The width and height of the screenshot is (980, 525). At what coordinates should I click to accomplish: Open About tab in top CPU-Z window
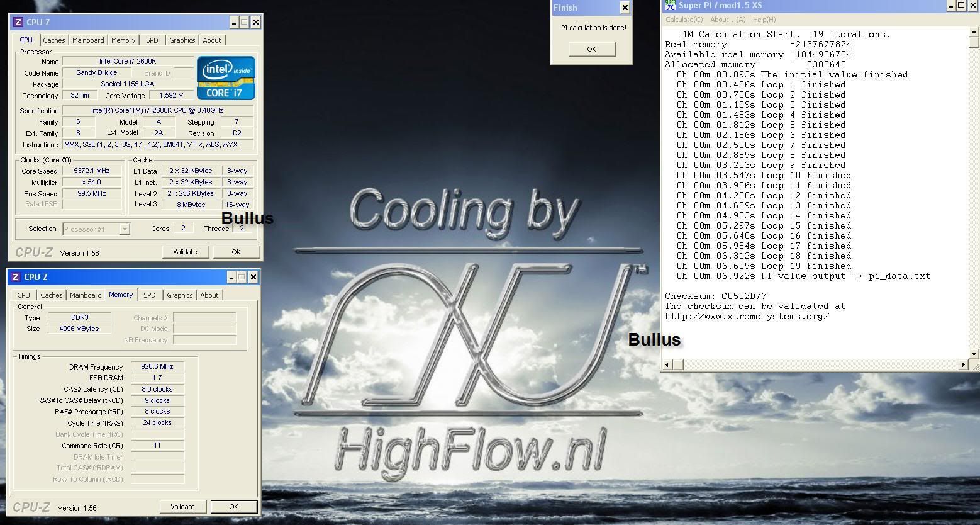(212, 40)
